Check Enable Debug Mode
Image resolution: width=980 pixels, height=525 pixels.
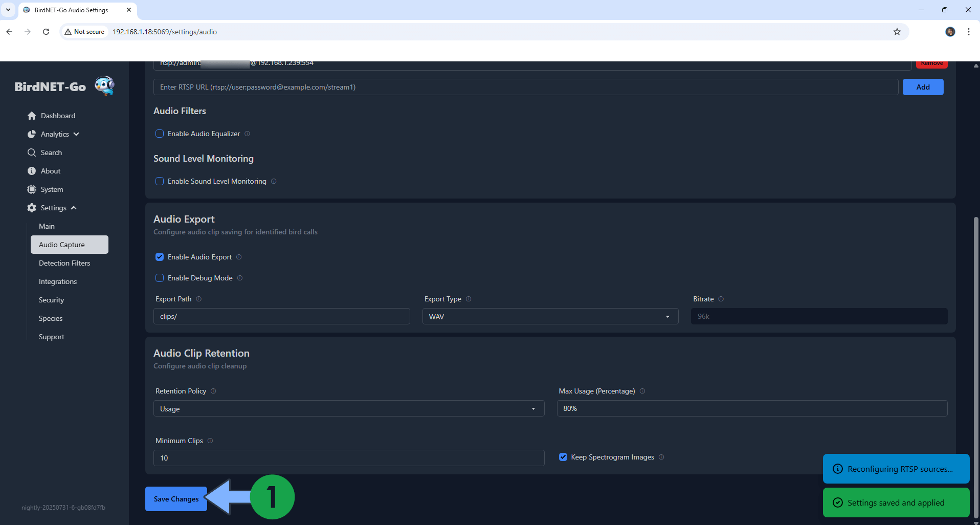[160, 278]
